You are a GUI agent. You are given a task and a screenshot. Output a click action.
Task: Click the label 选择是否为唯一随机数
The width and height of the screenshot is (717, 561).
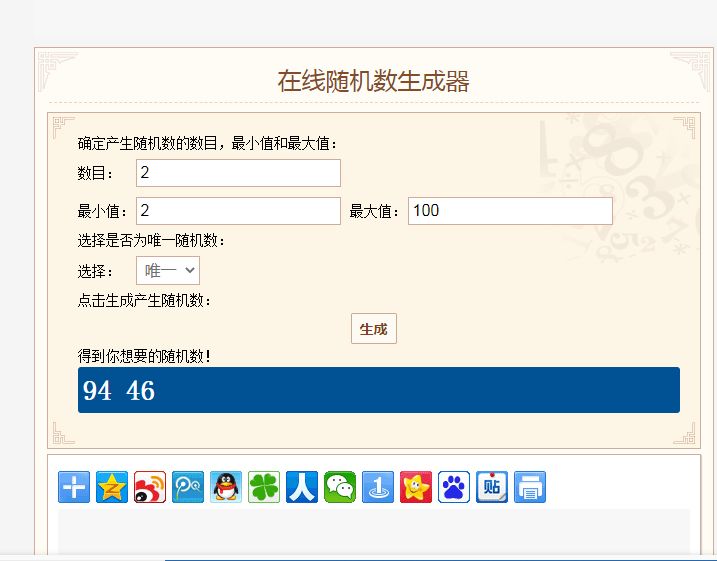click(x=151, y=240)
